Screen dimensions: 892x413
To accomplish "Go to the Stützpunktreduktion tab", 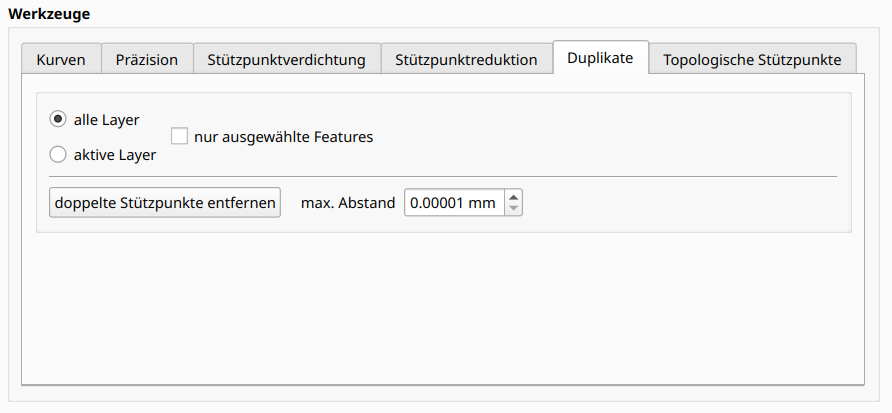I will (x=466, y=60).
